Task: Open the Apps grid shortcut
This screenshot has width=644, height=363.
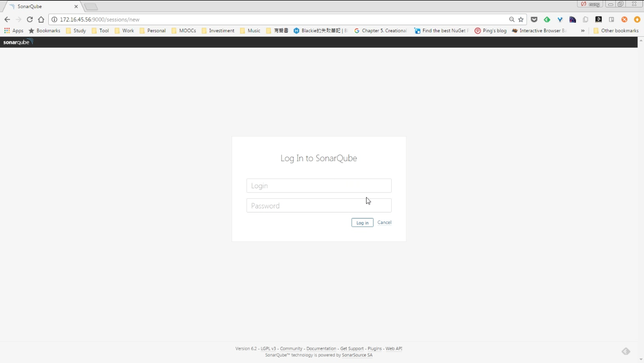Action: (x=14, y=31)
